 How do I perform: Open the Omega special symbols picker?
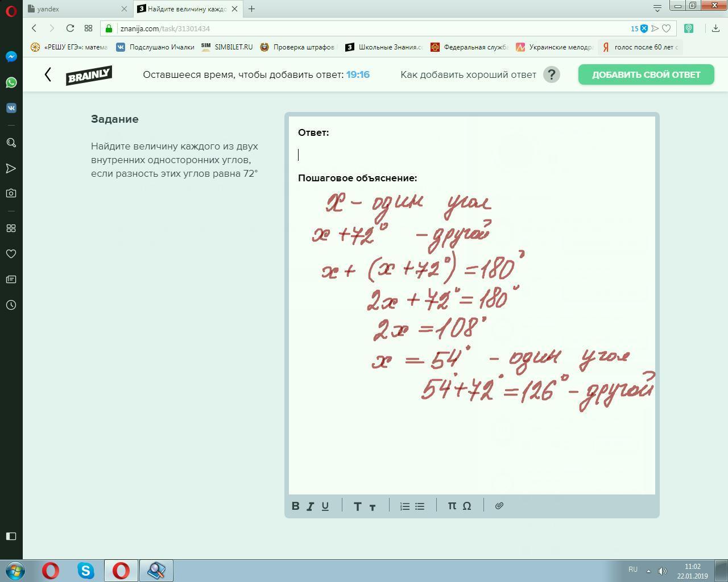pyautogui.click(x=467, y=506)
